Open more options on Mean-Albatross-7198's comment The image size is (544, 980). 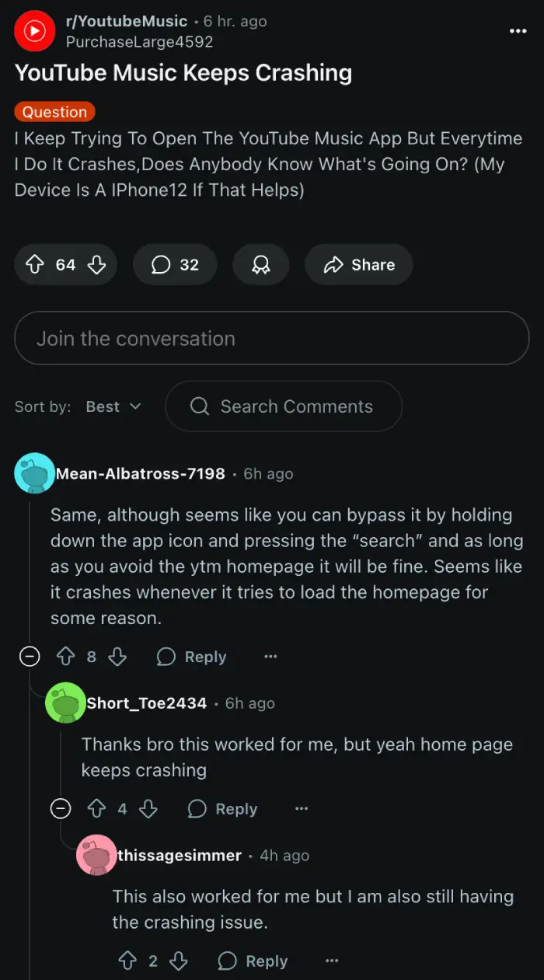click(x=270, y=657)
